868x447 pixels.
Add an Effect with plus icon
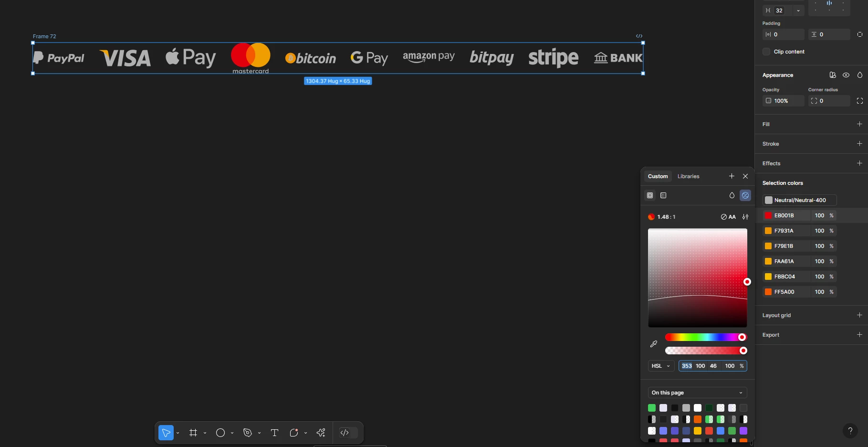pyautogui.click(x=859, y=163)
